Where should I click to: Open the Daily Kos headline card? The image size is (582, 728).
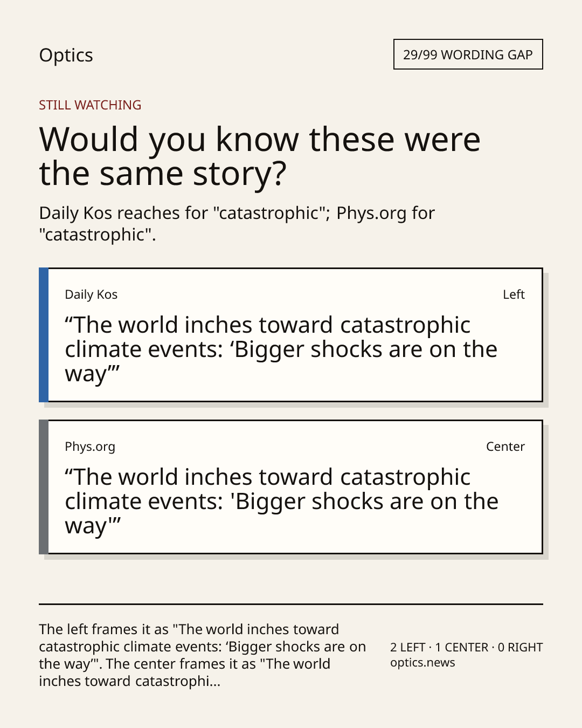(291, 335)
